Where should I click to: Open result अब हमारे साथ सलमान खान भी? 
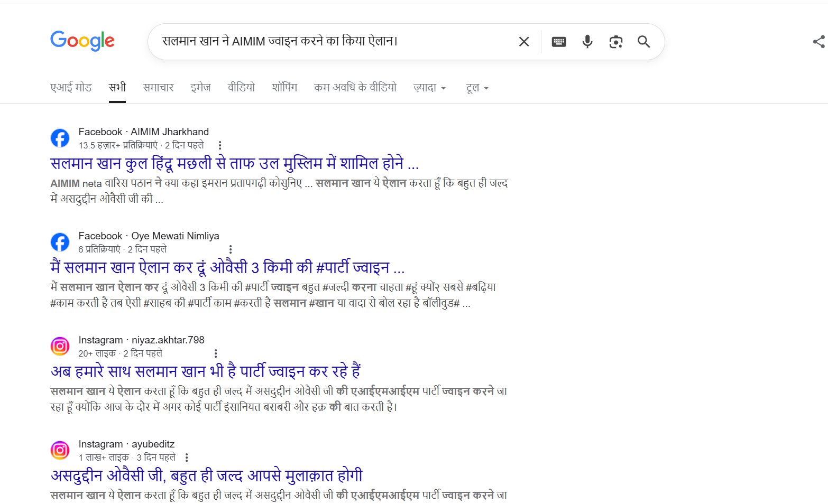pos(206,371)
